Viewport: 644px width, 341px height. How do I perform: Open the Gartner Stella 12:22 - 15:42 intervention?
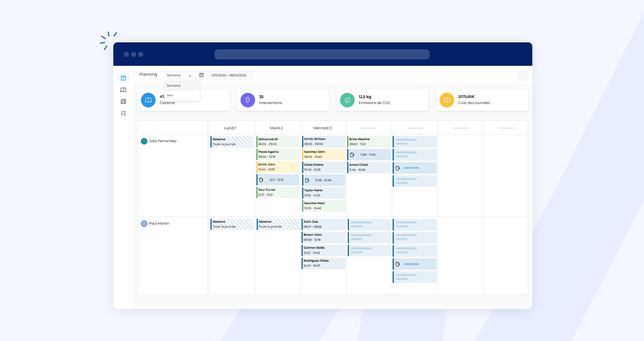[323, 250]
